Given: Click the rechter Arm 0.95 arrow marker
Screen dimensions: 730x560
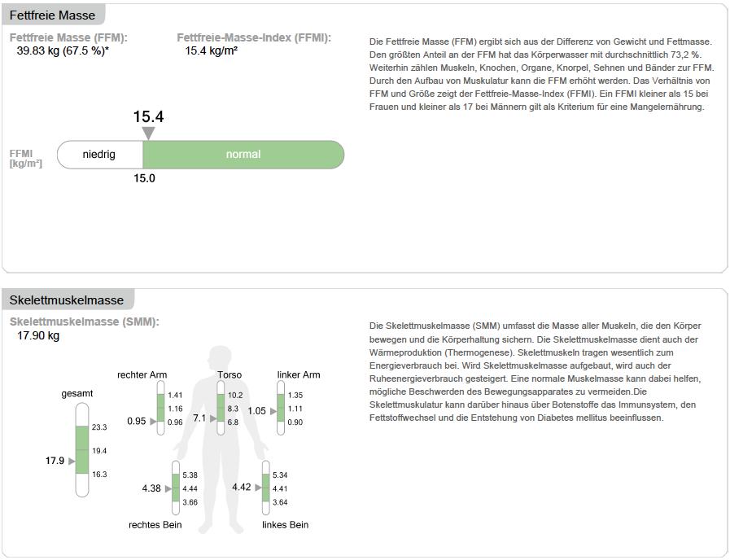Looking at the screenshot, I should click(153, 422).
